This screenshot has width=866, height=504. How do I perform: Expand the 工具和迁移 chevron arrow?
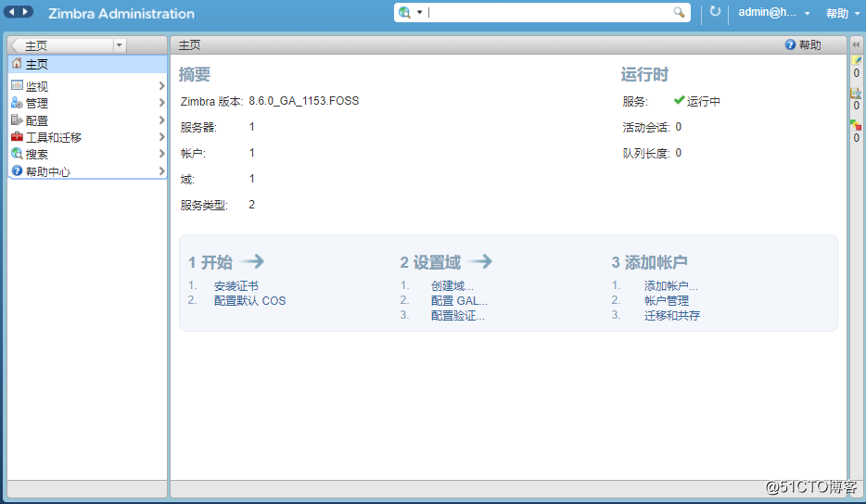click(161, 137)
